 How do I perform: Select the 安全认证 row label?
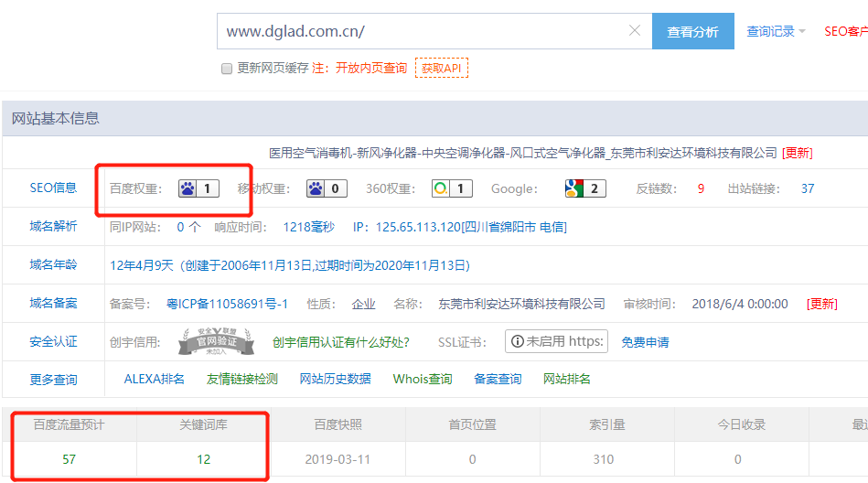click(x=53, y=342)
